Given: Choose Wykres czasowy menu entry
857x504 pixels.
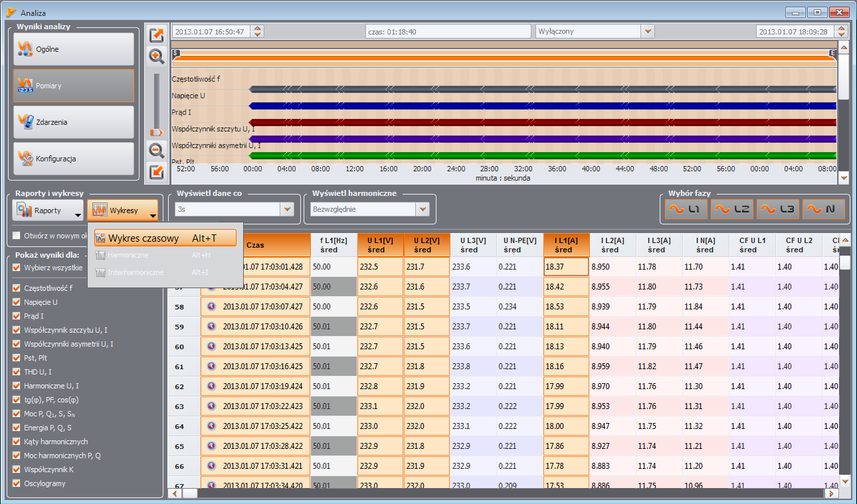Looking at the screenshot, I should tap(165, 238).
